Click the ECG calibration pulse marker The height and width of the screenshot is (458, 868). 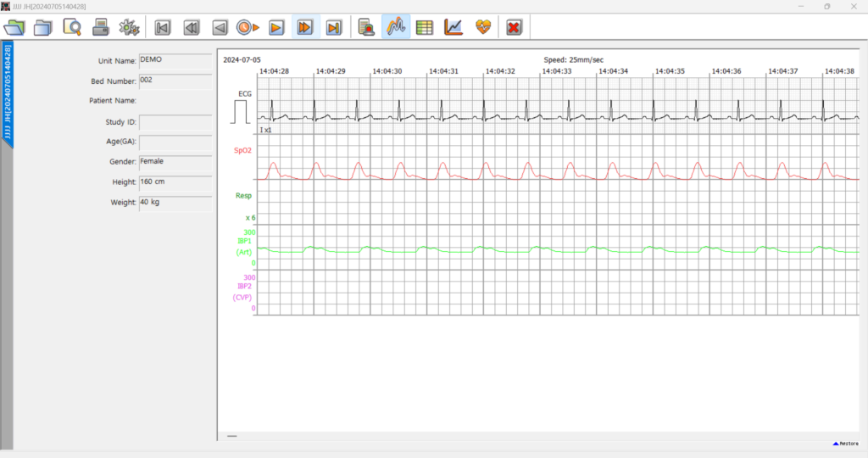(x=241, y=112)
